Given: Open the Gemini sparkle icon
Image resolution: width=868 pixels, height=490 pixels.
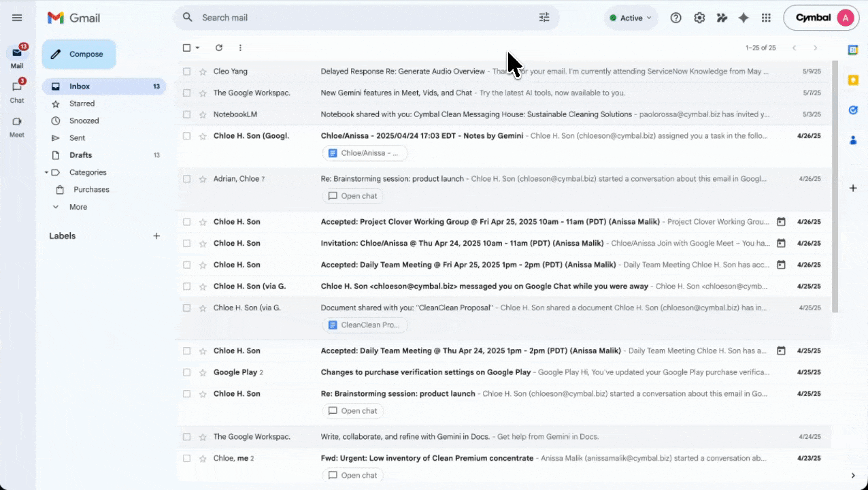Looking at the screenshot, I should coord(743,18).
